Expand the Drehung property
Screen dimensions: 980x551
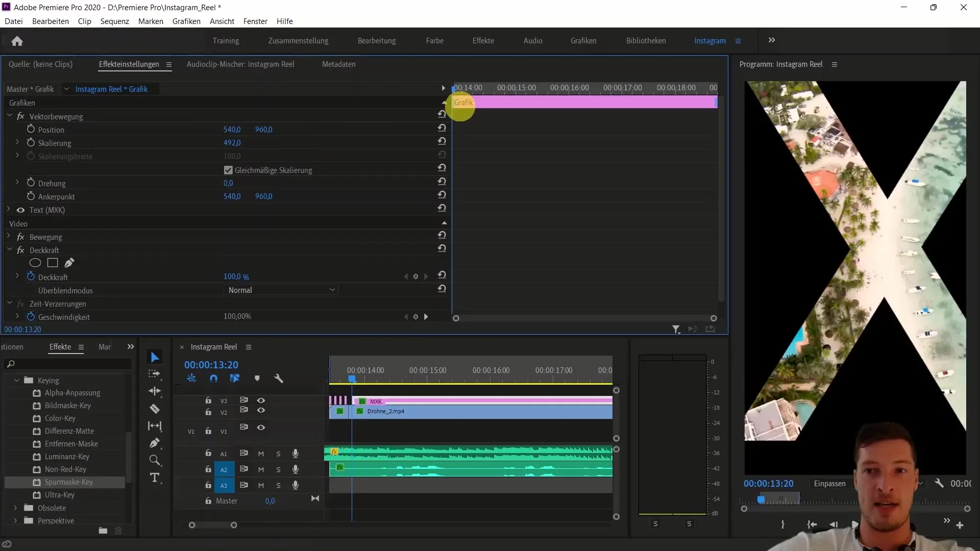pyautogui.click(x=17, y=182)
